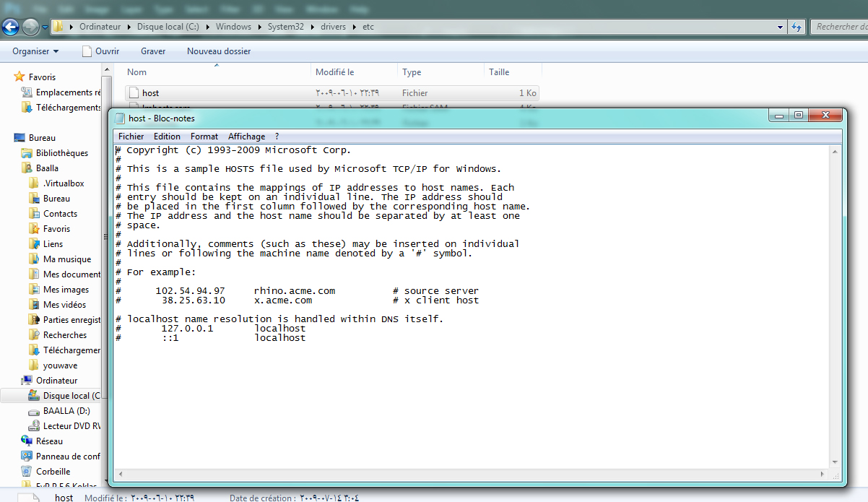Viewport: 868px width, 502px height.
Task: Open the Recherches folder
Action: tap(58, 335)
